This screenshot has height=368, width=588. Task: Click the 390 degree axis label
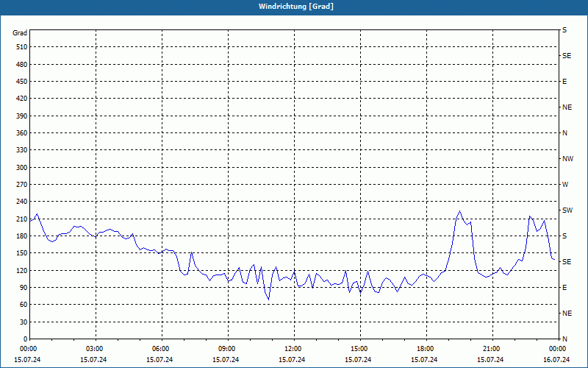22,116
